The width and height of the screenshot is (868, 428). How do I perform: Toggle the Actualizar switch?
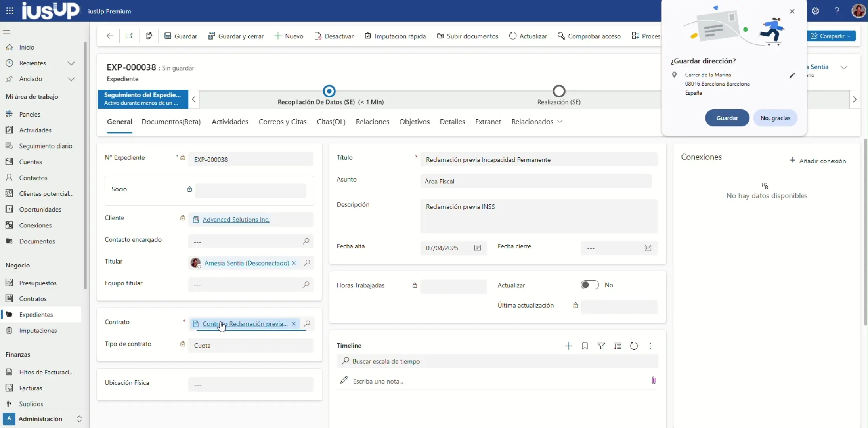(x=589, y=285)
